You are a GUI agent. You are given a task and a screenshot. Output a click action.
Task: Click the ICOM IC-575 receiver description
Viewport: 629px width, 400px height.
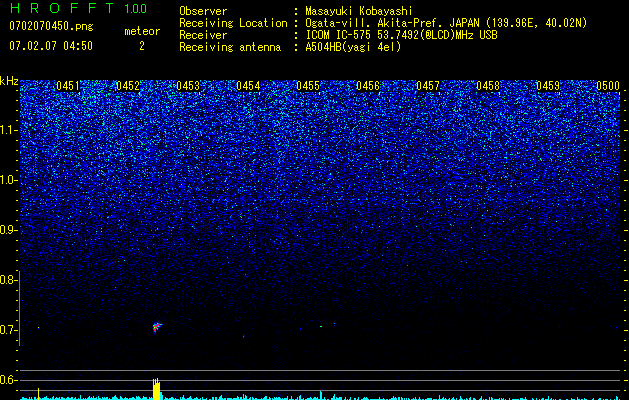[x=401, y=35]
